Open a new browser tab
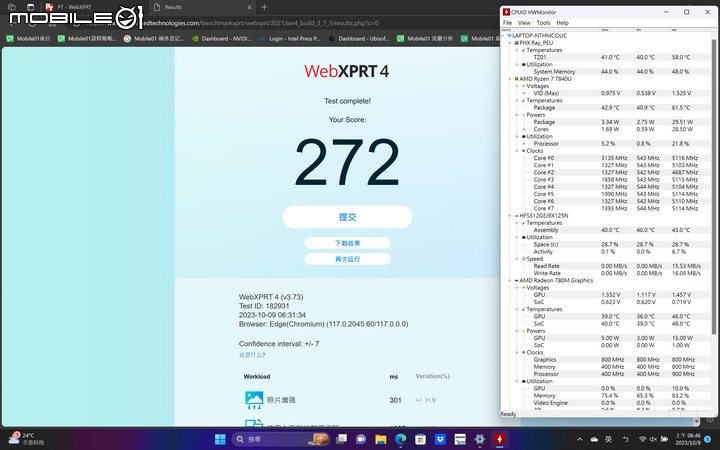720x450 pixels. click(264, 7)
